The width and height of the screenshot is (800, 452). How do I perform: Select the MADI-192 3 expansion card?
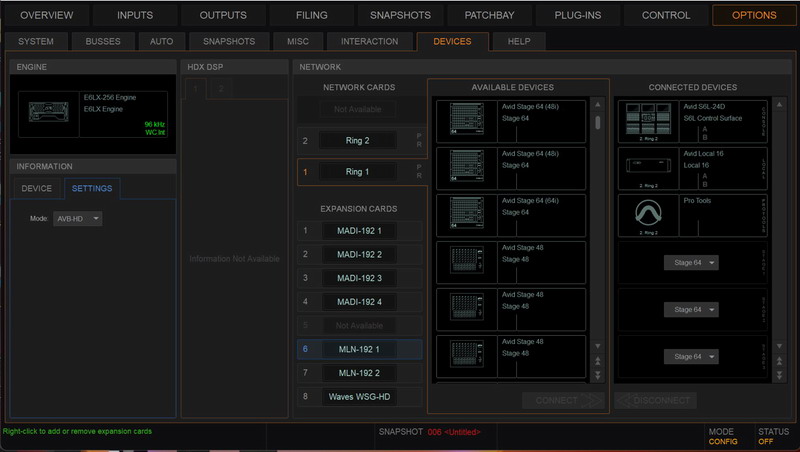coord(359,278)
